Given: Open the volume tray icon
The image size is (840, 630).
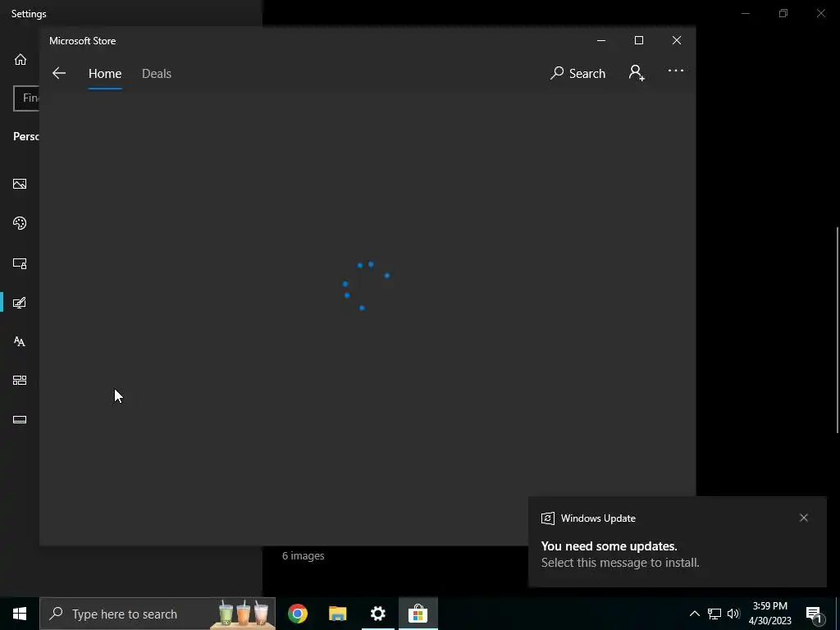Looking at the screenshot, I should [733, 614].
